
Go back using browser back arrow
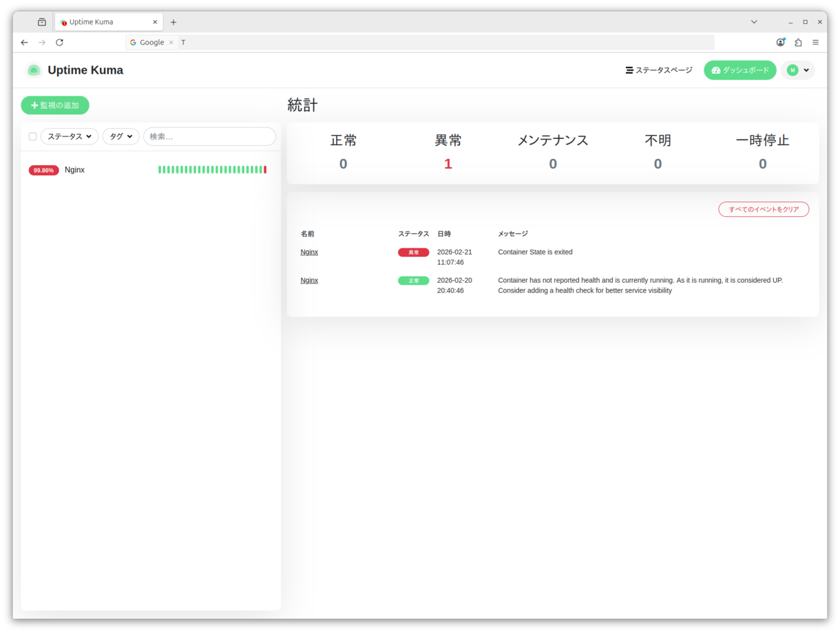coord(25,43)
